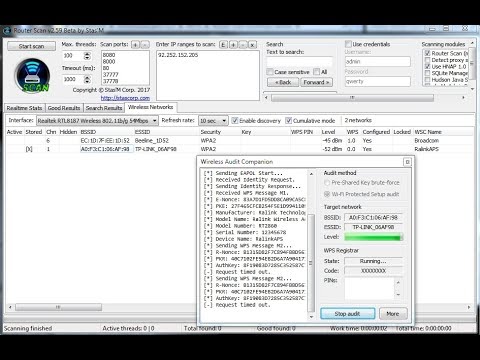Click the PINs text box
480x360 pixels.
370,289
